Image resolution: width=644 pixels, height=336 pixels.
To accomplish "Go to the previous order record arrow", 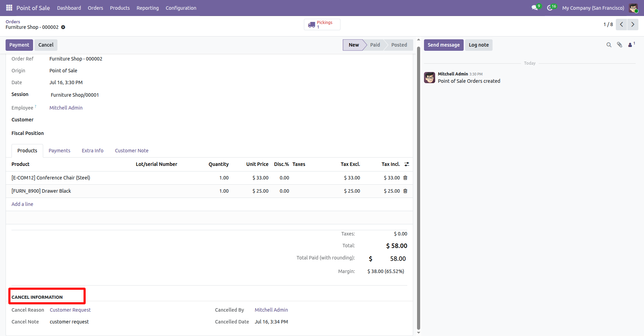I will (x=621, y=24).
